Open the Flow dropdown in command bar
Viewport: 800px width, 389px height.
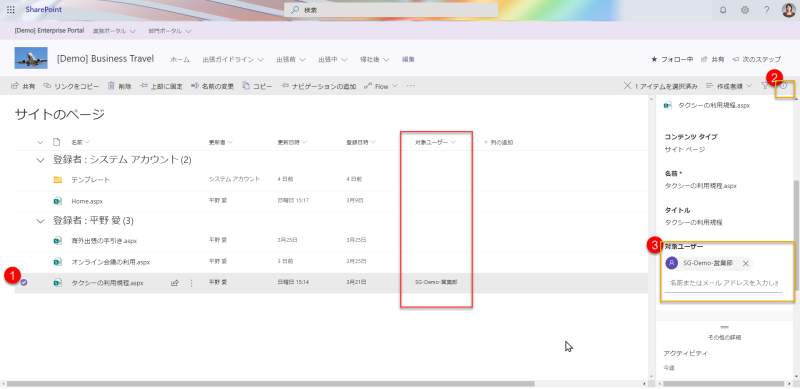pos(381,86)
